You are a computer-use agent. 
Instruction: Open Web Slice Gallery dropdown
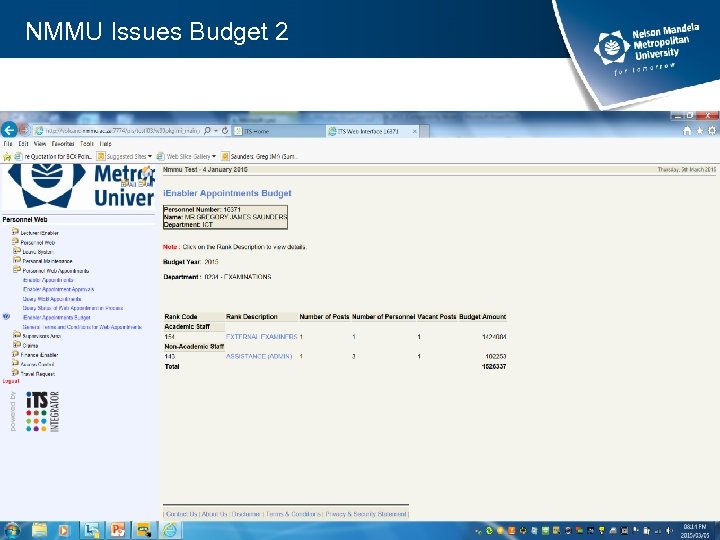click(186, 157)
